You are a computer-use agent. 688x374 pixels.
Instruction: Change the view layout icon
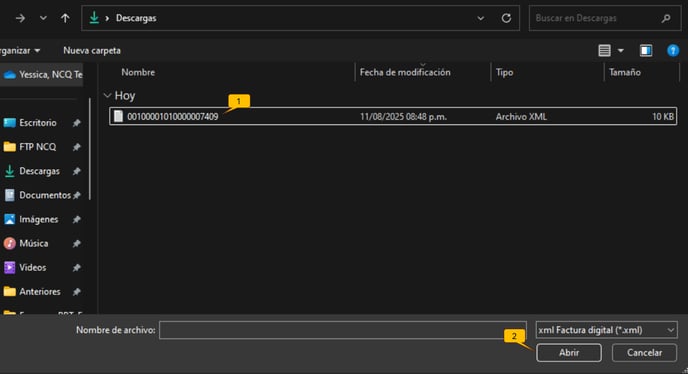(x=604, y=50)
